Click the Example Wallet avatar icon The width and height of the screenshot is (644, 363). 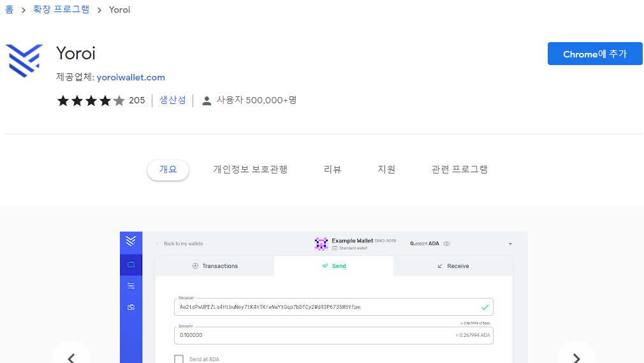pyautogui.click(x=321, y=244)
